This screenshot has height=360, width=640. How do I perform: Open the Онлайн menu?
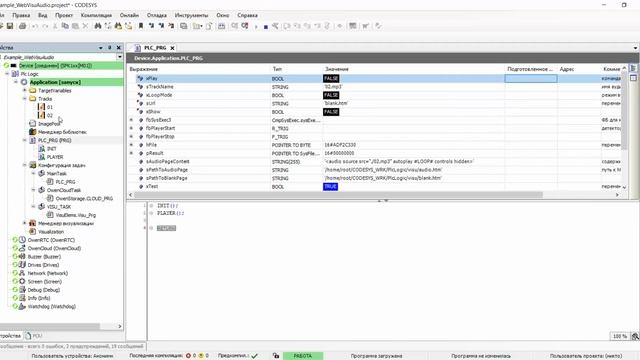click(x=129, y=15)
